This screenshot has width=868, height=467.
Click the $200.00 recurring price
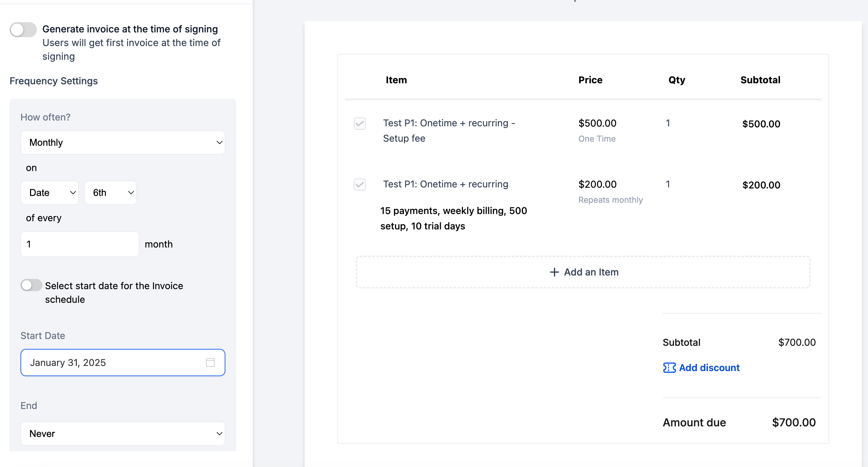coord(597,184)
